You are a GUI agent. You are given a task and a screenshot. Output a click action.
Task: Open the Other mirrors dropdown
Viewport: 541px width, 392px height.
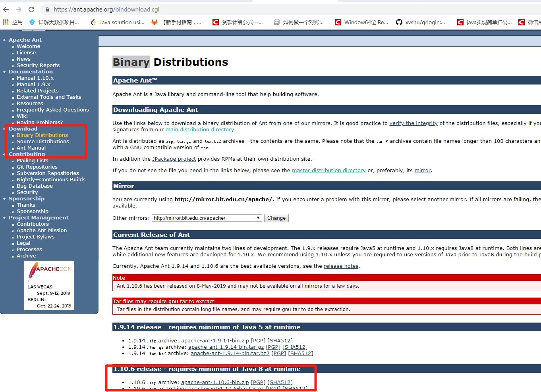pos(207,218)
